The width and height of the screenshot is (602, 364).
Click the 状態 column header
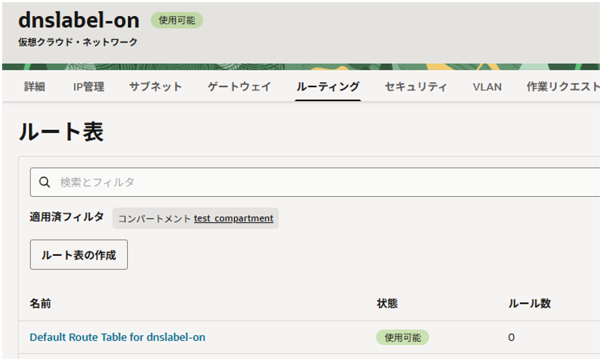pos(387,303)
